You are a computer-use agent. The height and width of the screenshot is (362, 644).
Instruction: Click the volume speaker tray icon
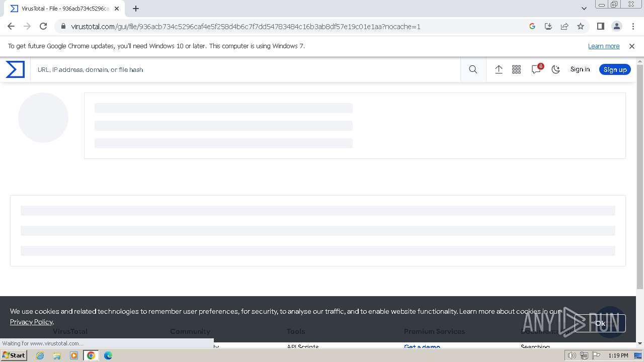click(x=572, y=355)
